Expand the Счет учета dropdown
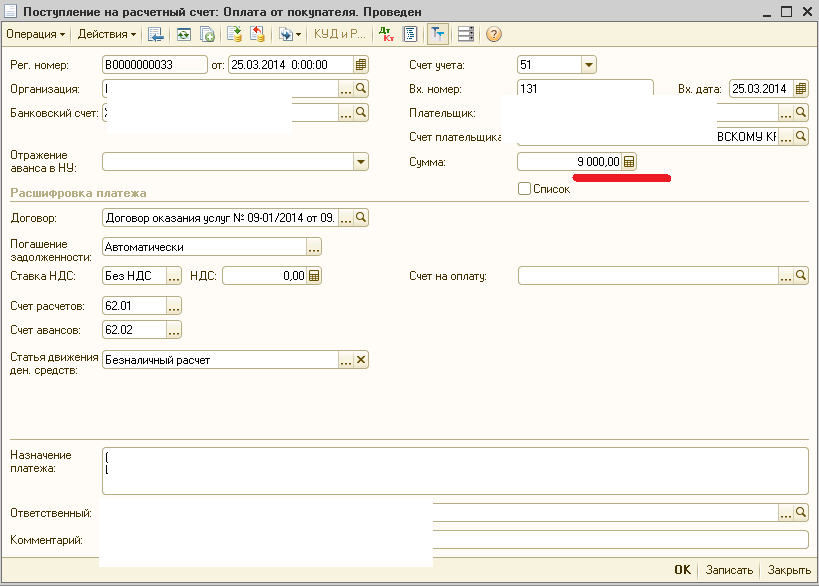Screen dimensions: 819x587 589,65
